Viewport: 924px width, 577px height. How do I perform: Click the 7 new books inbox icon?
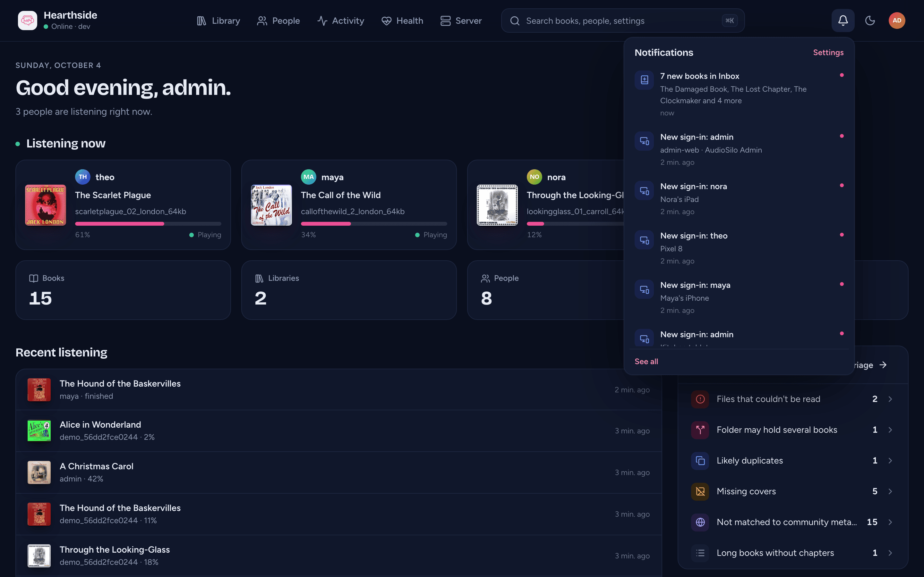[644, 80]
